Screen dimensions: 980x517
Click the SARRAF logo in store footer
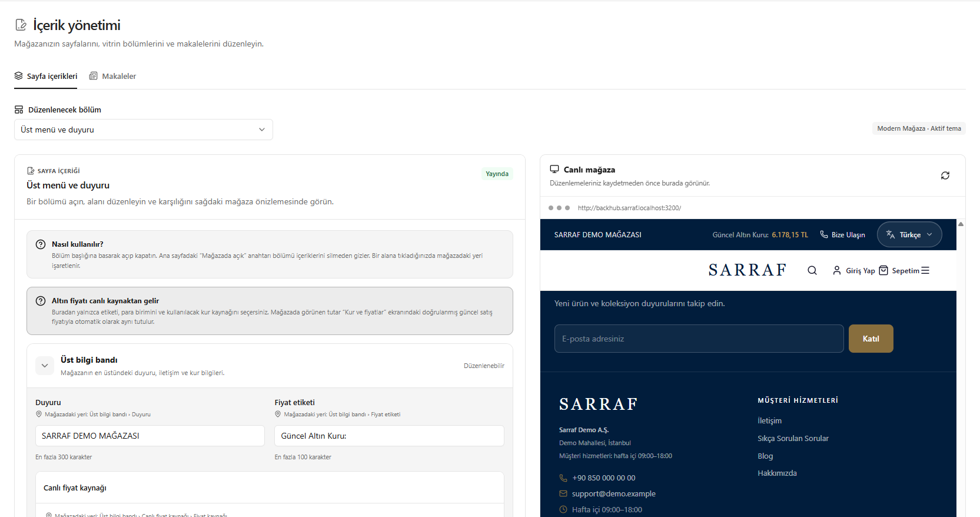(x=598, y=404)
